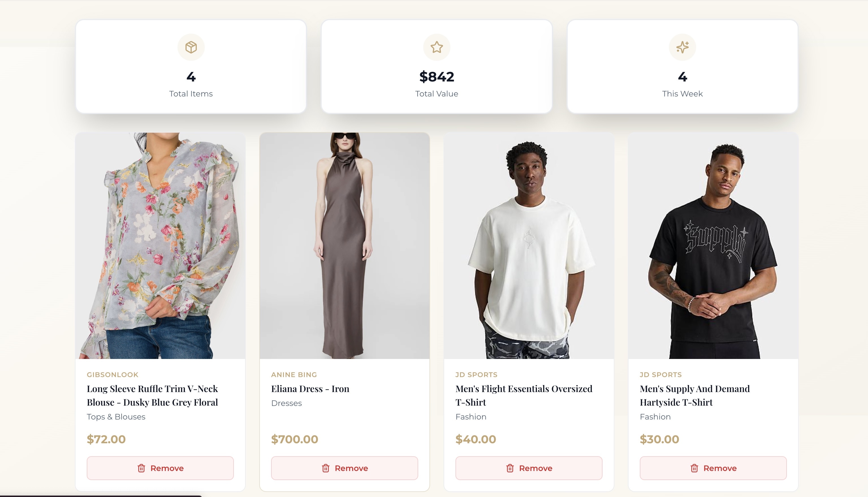868x497 pixels.
Task: Click the trash icon on Hartyside T-Shirt Remove button
Action: (694, 468)
